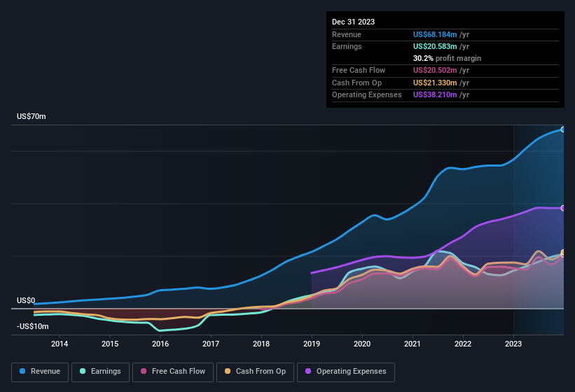
Task: Click the teal Earnings legend dot
Action: (83, 372)
